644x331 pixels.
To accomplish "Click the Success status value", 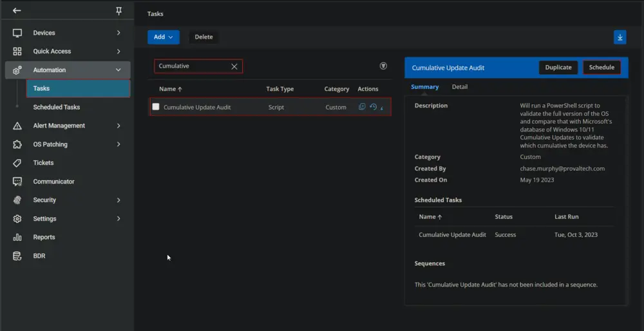I will tap(505, 235).
